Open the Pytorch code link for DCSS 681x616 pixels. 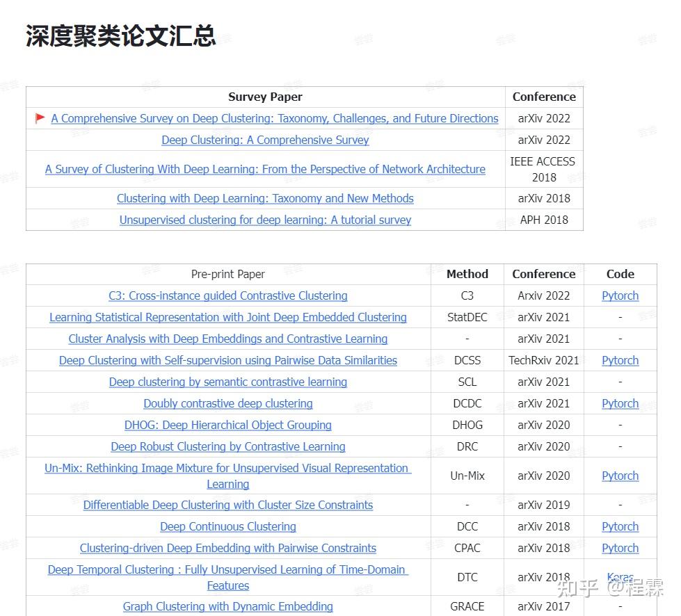point(620,361)
